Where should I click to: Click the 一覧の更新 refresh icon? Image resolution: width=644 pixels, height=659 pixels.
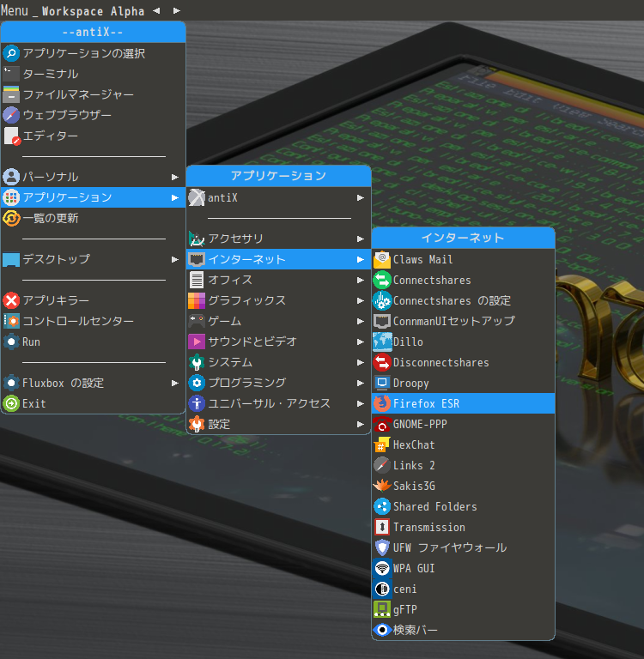pyautogui.click(x=11, y=218)
